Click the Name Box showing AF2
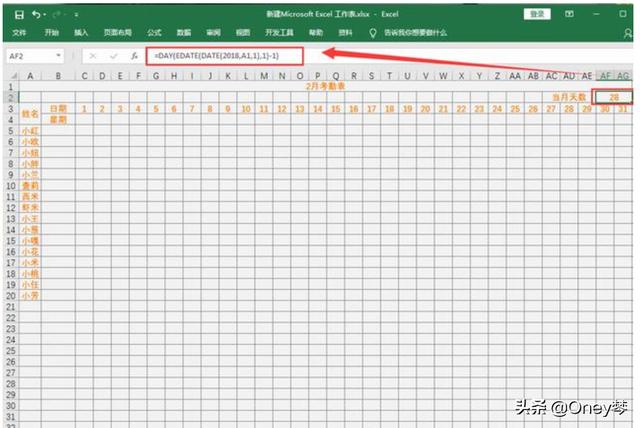Viewport: 640px width, 428px height. pos(28,56)
